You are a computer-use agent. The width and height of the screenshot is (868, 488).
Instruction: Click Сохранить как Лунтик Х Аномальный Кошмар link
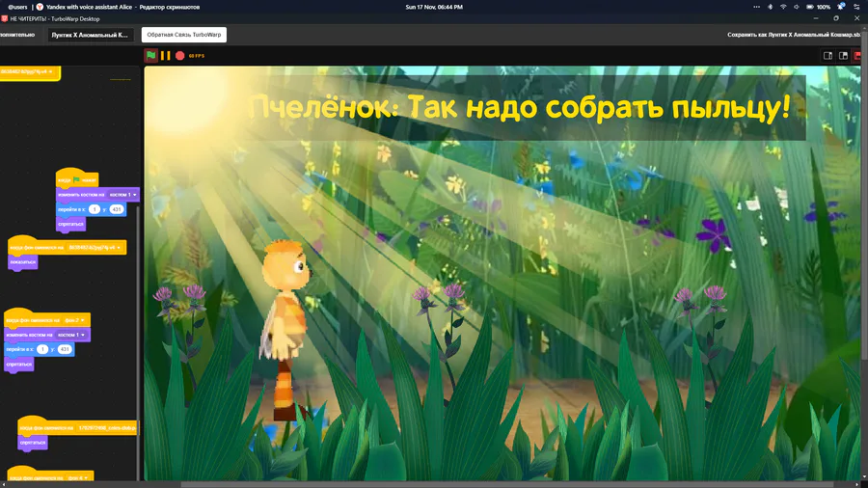pos(794,35)
